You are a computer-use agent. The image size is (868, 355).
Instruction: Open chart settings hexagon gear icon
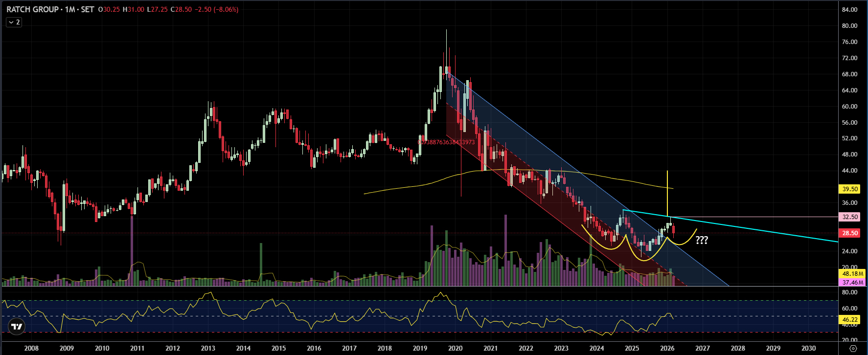pyautogui.click(x=853, y=349)
